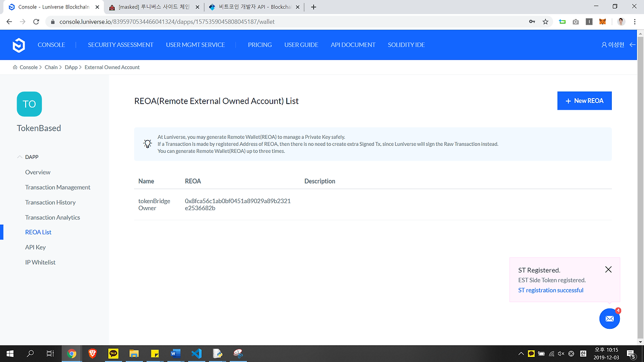Open Snipping Tool from the taskbar
The width and height of the screenshot is (644, 362).
tap(238, 354)
